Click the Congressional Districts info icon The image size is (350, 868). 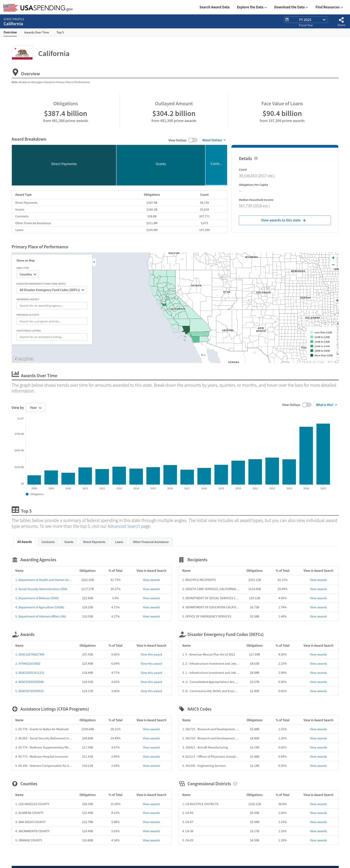point(235,784)
